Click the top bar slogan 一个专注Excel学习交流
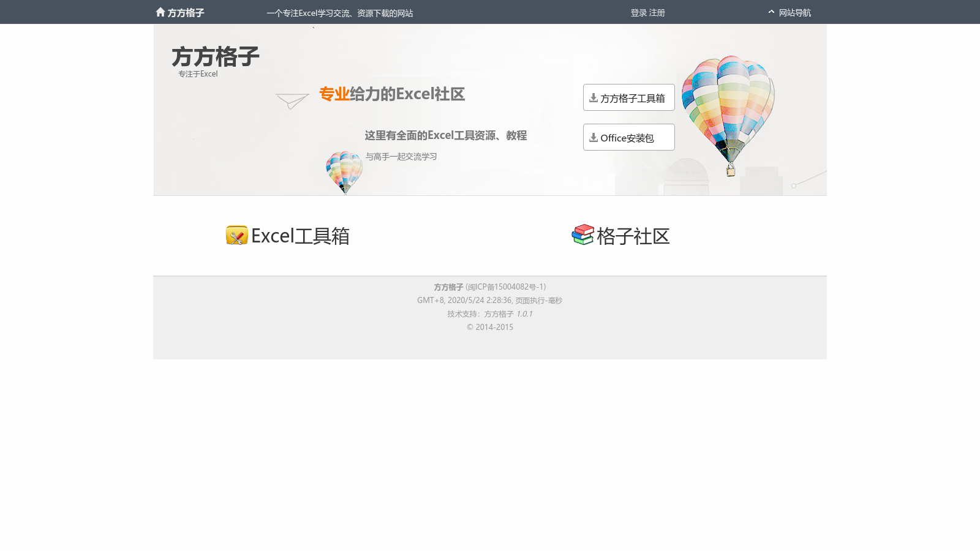This screenshot has height=551, width=980. (x=340, y=13)
